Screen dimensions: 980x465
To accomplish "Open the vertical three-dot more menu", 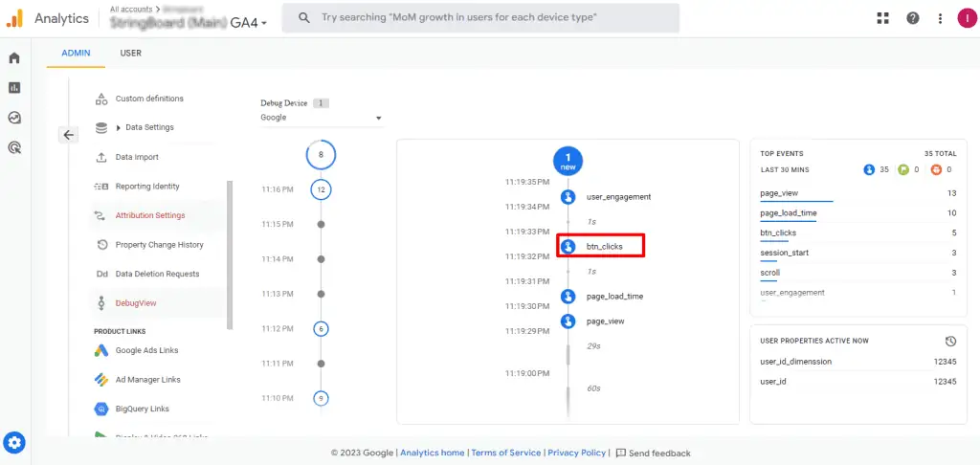I will [940, 18].
